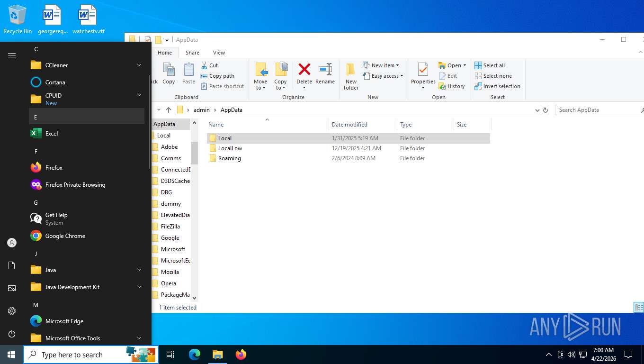The width and height of the screenshot is (644, 364).
Task: Click Select all in the ribbon
Action: tap(490, 65)
